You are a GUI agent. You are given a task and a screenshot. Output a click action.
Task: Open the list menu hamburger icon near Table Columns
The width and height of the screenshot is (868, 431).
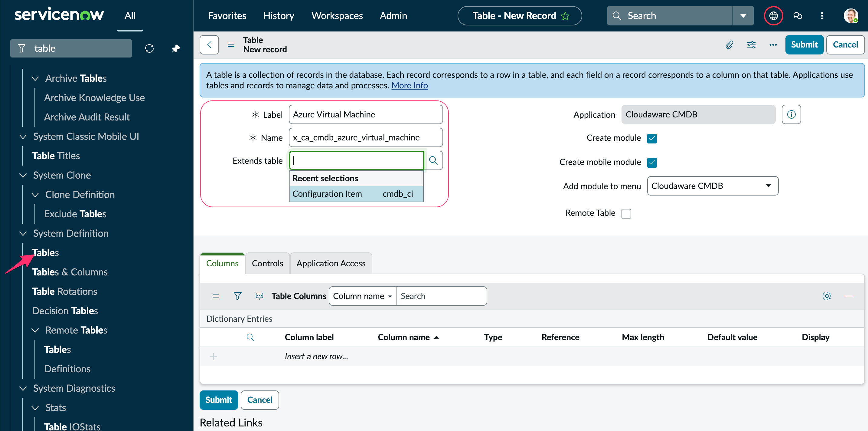click(x=216, y=296)
